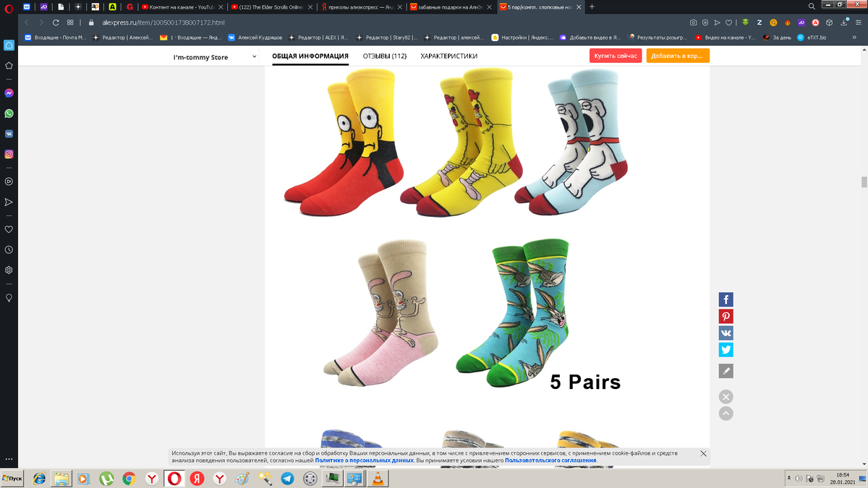Expand the I'm-tommy Store dropdown
This screenshot has height=488, width=868.
click(x=255, y=57)
